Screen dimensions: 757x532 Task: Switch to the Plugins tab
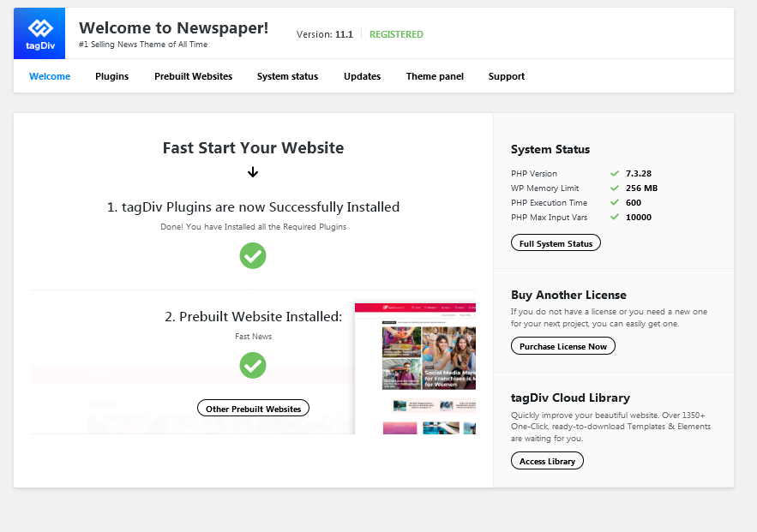click(x=112, y=76)
